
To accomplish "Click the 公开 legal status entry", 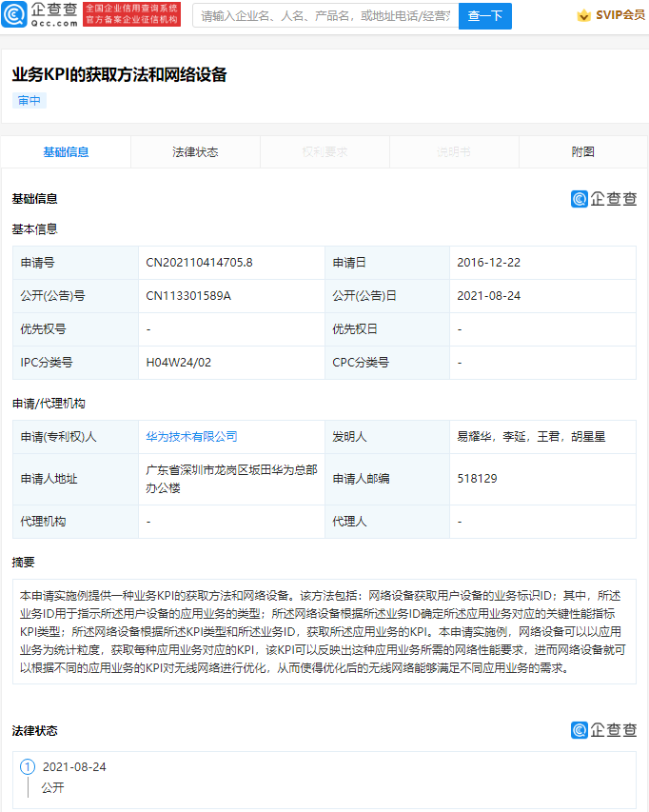I will [x=52, y=787].
